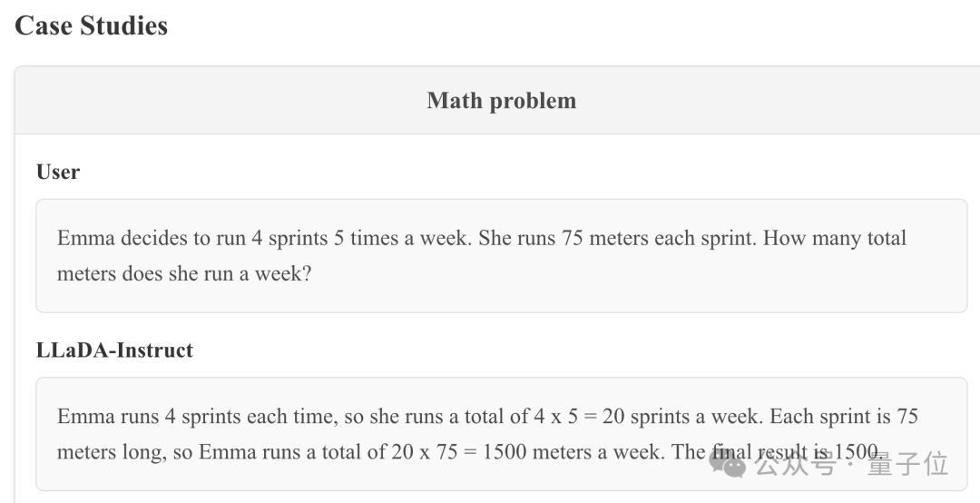Click the LLaDA-Instruct label

coord(114,350)
